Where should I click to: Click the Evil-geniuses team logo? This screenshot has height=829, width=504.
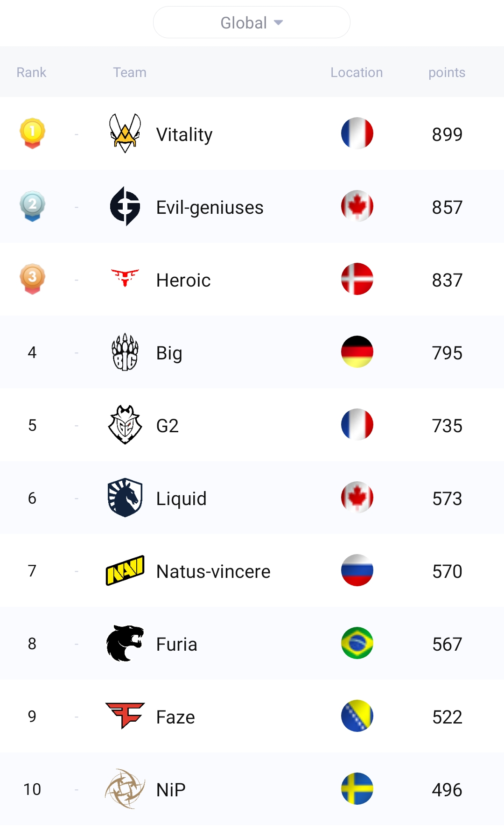pos(125,206)
